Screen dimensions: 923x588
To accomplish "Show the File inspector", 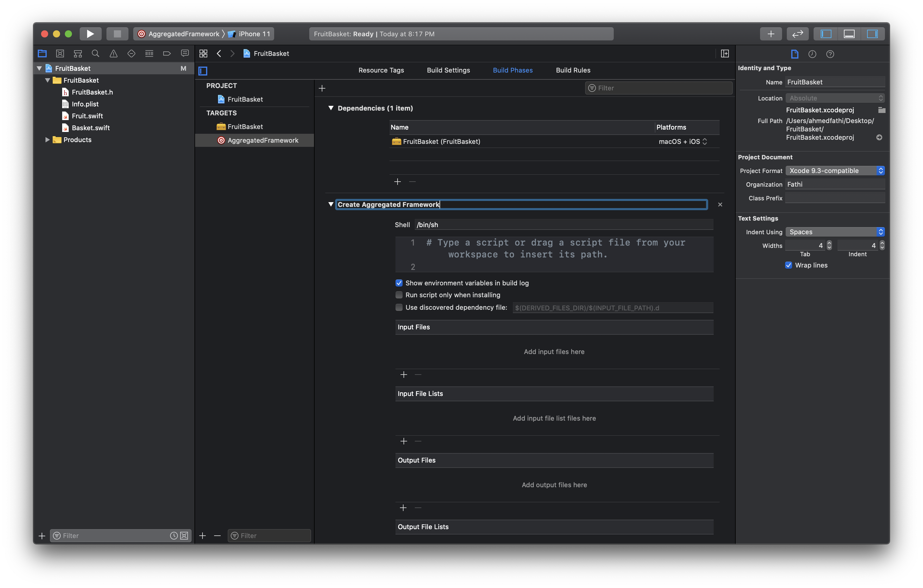I will pyautogui.click(x=795, y=54).
